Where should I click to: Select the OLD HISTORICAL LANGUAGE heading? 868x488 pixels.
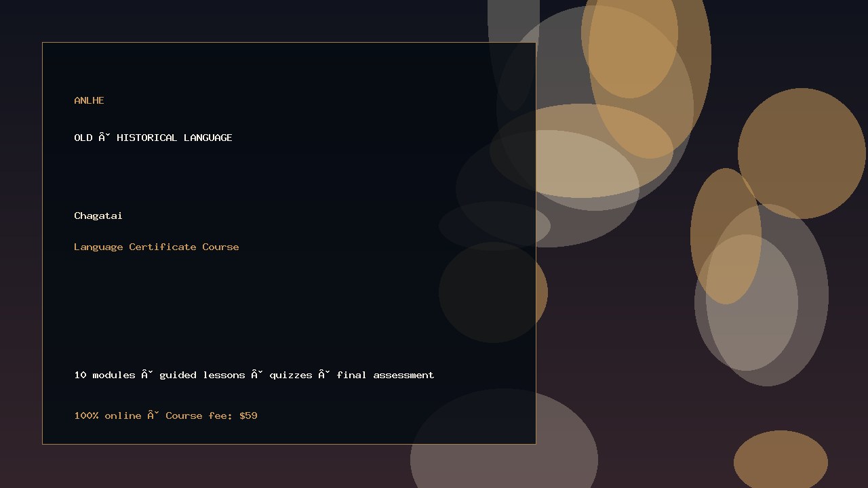coord(153,138)
